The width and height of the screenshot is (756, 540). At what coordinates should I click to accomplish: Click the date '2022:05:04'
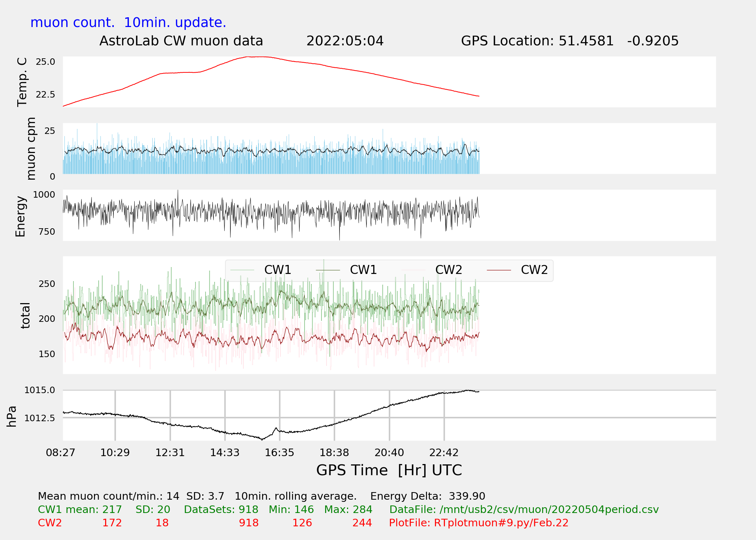click(345, 41)
